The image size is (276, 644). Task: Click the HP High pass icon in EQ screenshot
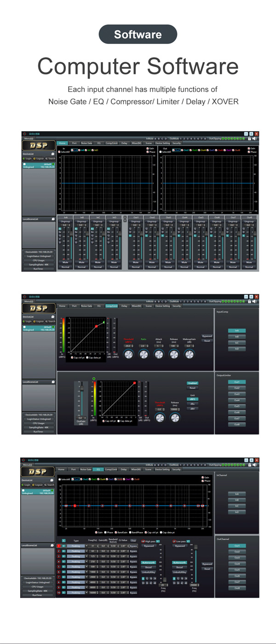point(143,541)
